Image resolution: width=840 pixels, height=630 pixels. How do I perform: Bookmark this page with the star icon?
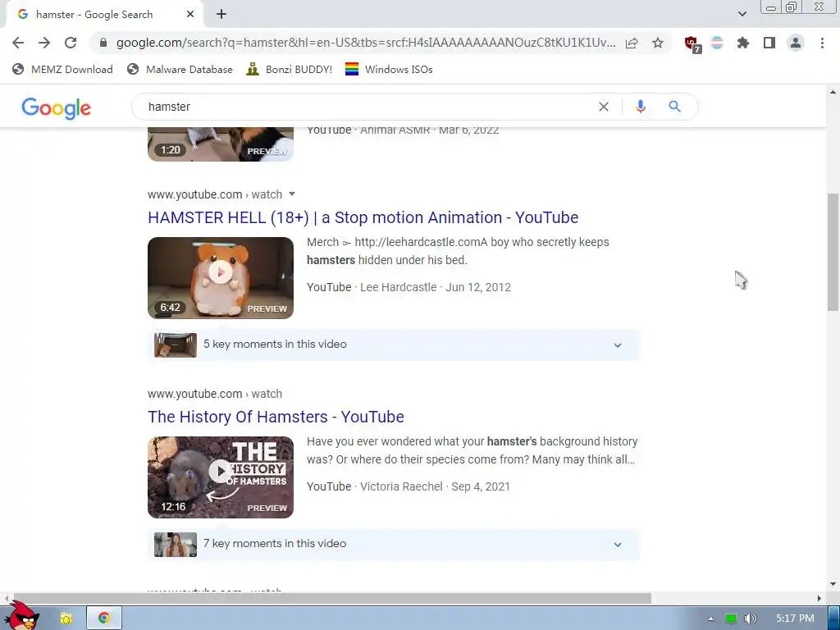658,43
